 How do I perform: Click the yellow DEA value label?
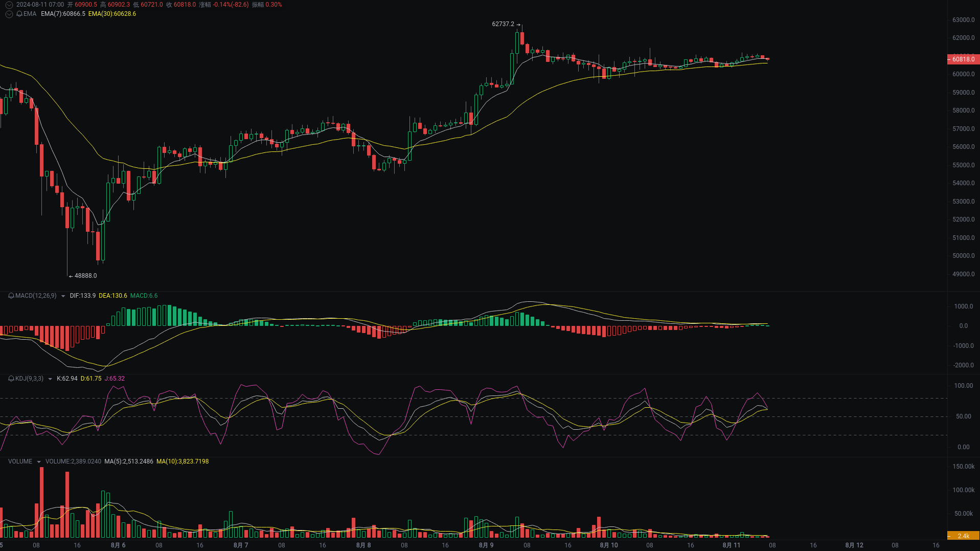pyautogui.click(x=112, y=296)
